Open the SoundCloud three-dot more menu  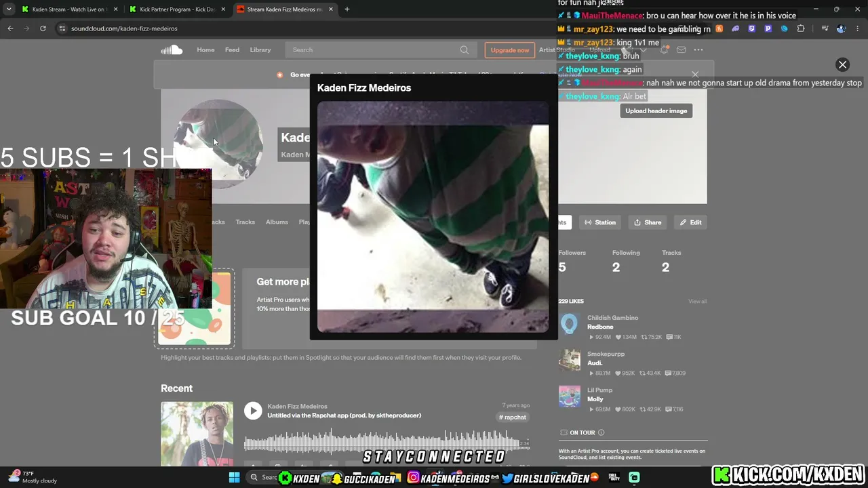(x=698, y=49)
